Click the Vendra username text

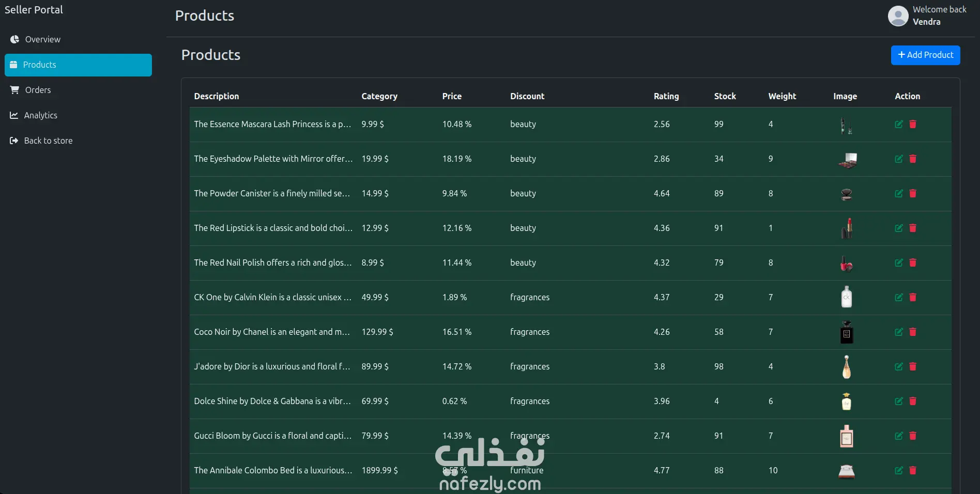pyautogui.click(x=926, y=22)
